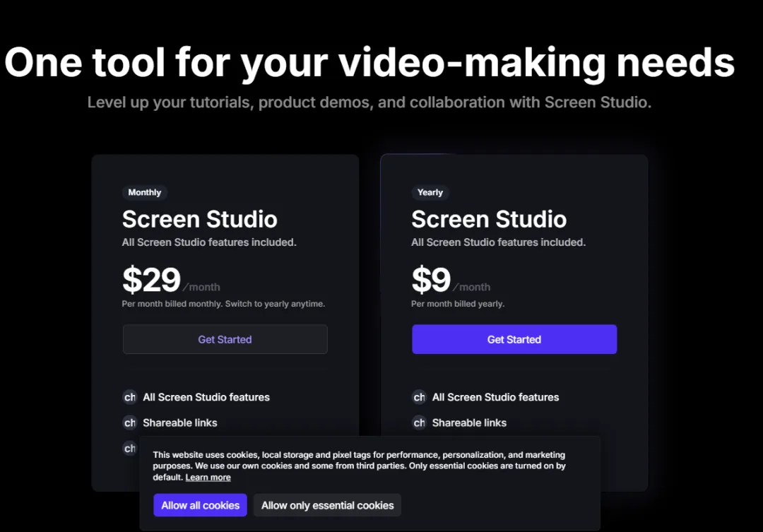Click the Screen Studio title in the Monthly card
Screen dimensions: 763x532
tap(199, 219)
